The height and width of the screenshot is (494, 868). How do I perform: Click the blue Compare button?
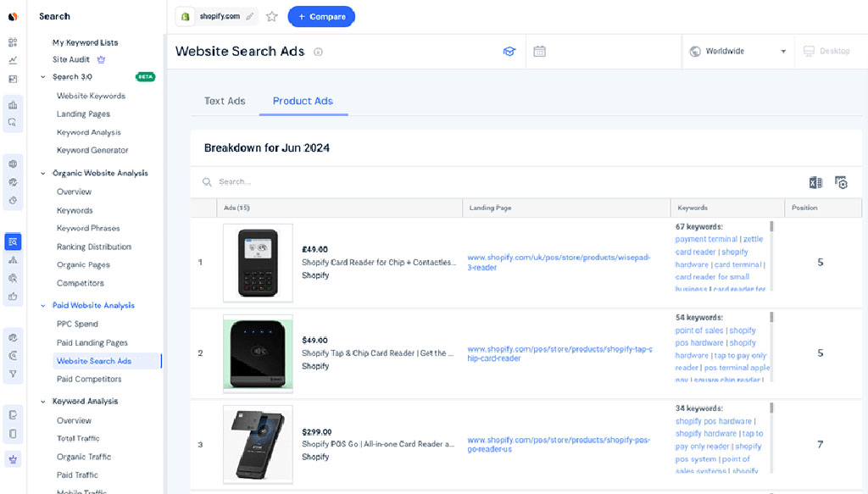[321, 17]
